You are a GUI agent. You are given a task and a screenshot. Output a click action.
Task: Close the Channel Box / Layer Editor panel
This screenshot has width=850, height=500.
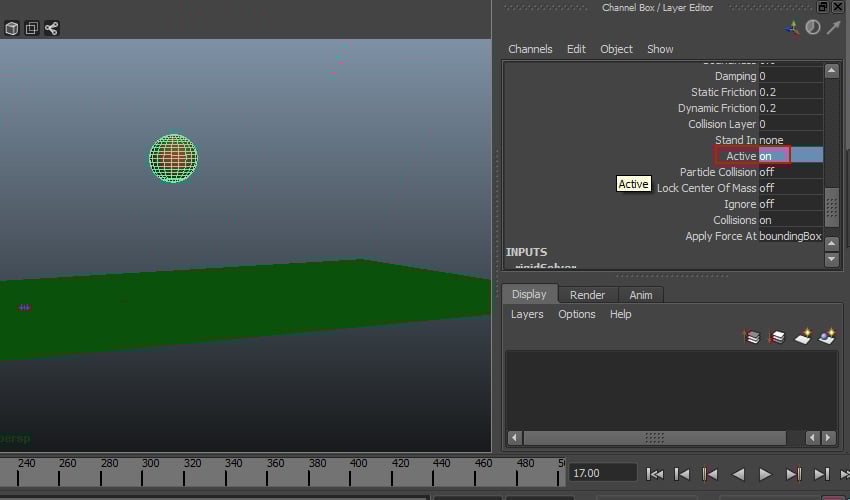(x=838, y=7)
